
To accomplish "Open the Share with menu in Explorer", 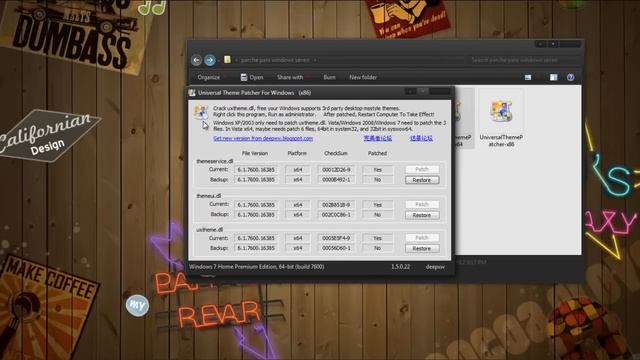I will tap(290, 77).
